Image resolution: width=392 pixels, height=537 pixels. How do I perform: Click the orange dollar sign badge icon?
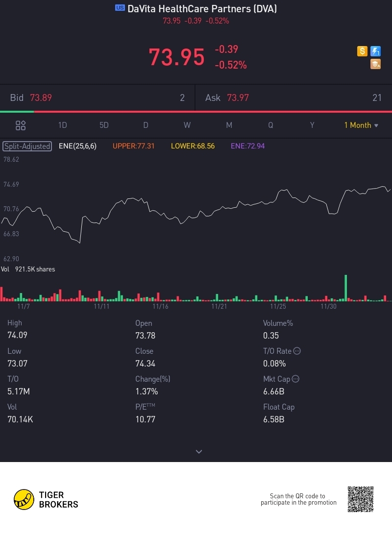click(362, 51)
